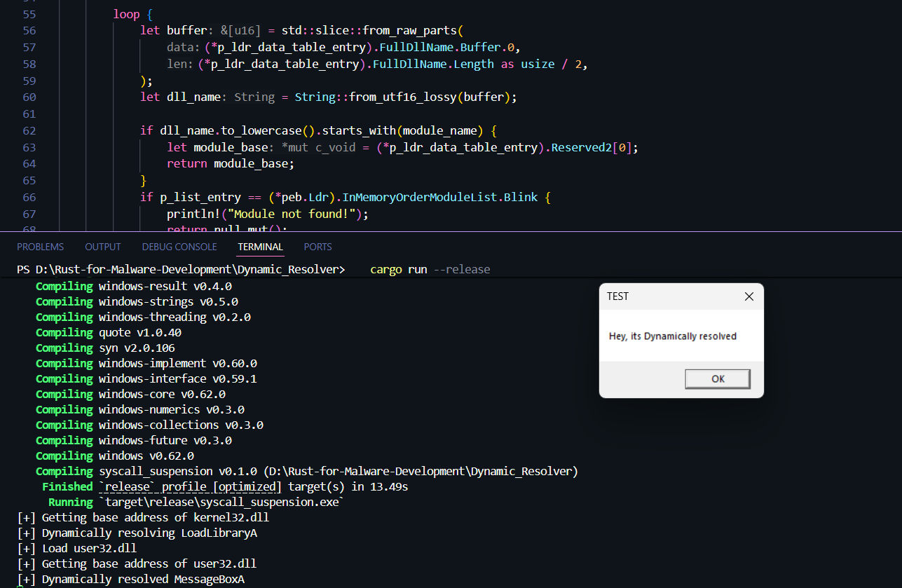Click 'Getting base address of user32.dll' line
This screenshot has width=902, height=588.
click(137, 563)
